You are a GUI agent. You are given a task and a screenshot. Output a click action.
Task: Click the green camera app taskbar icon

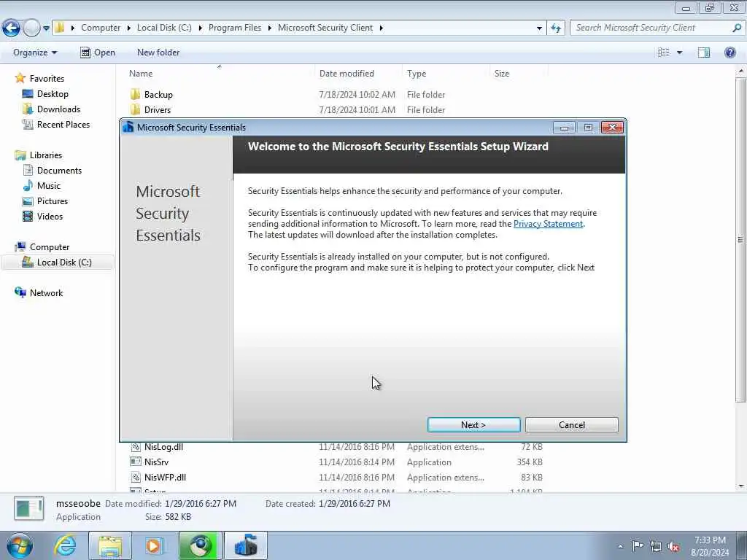(x=200, y=545)
